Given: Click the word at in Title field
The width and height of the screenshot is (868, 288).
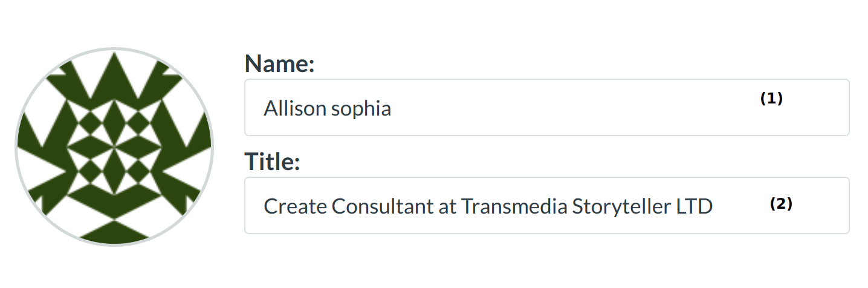Looking at the screenshot, I should pos(447,207).
